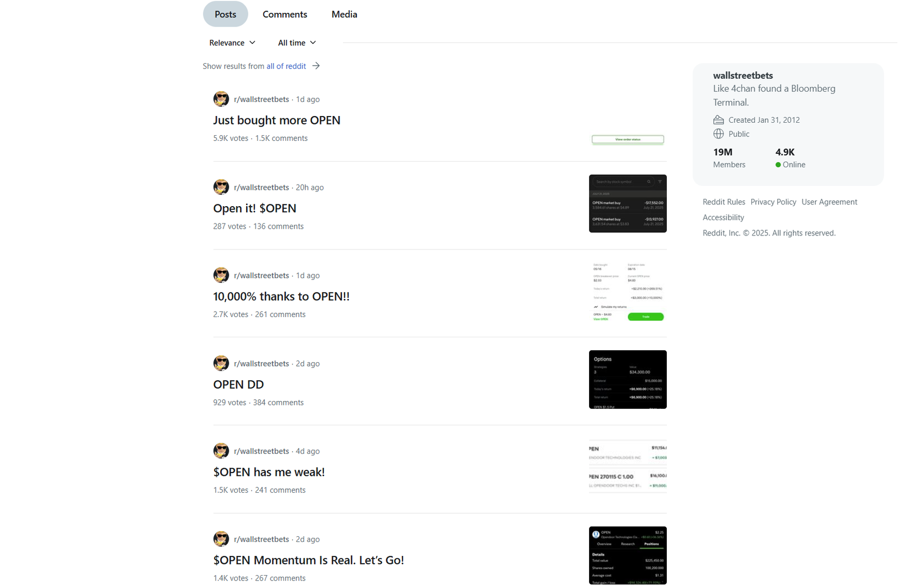Click the wallstreetbets community name in sidebar

(x=743, y=75)
